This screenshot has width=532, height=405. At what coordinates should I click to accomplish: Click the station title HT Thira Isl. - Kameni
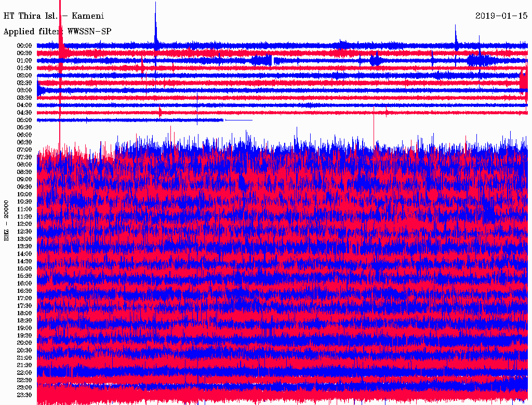click(54, 16)
